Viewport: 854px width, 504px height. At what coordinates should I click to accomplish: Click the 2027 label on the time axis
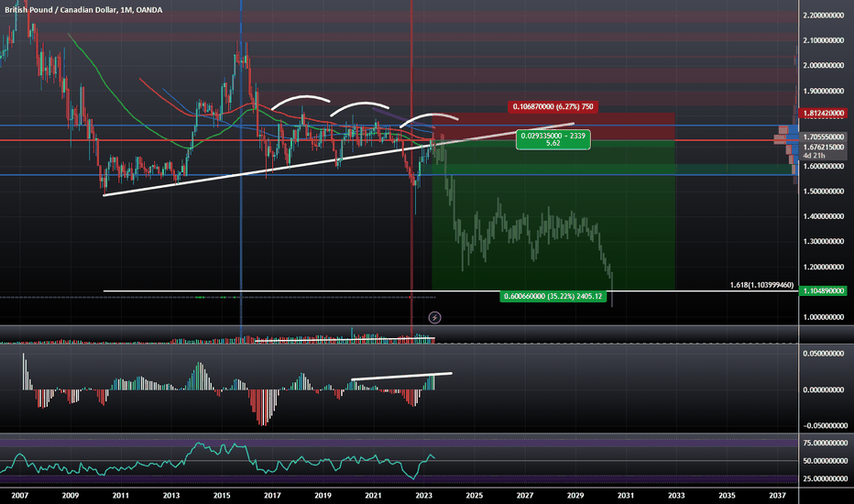coord(525,495)
